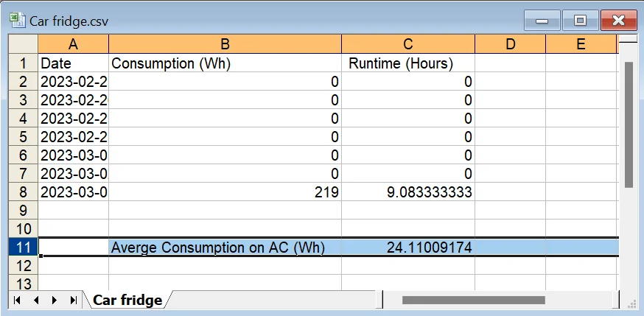Click the date cell in row 6

(x=73, y=155)
